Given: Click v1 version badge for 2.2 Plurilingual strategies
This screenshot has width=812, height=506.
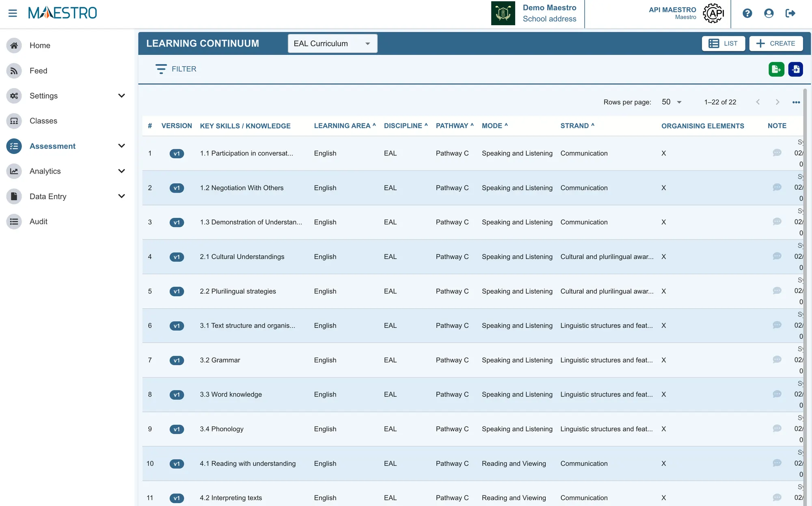Looking at the screenshot, I should tap(177, 291).
